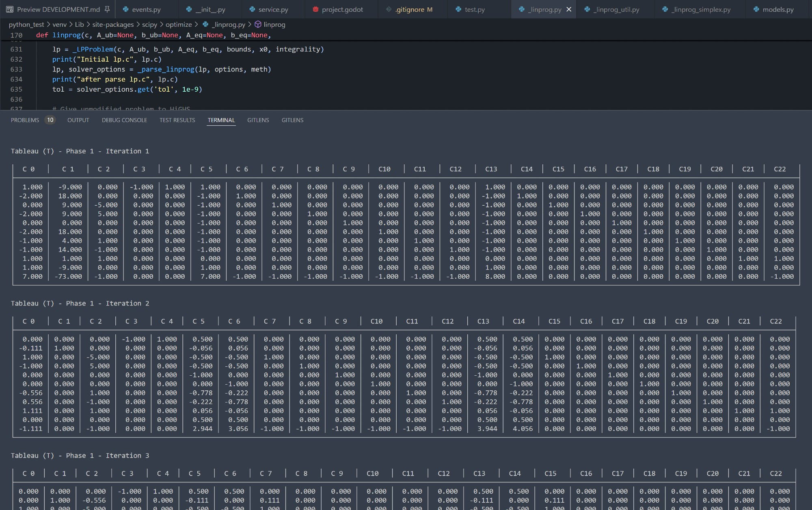Viewport: 812px width, 510px height.
Task: Click the pin icon on Preview DEVELOPMENT.md tab
Action: (x=107, y=9)
